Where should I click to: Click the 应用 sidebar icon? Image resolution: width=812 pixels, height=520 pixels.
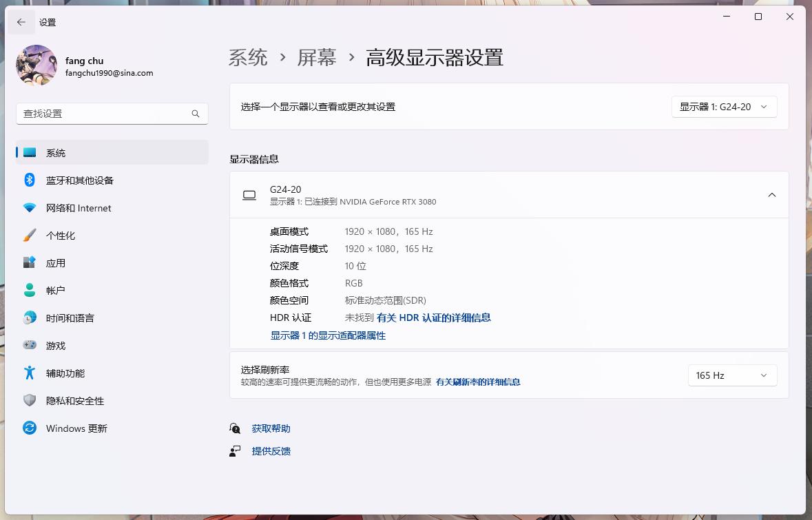(x=30, y=262)
